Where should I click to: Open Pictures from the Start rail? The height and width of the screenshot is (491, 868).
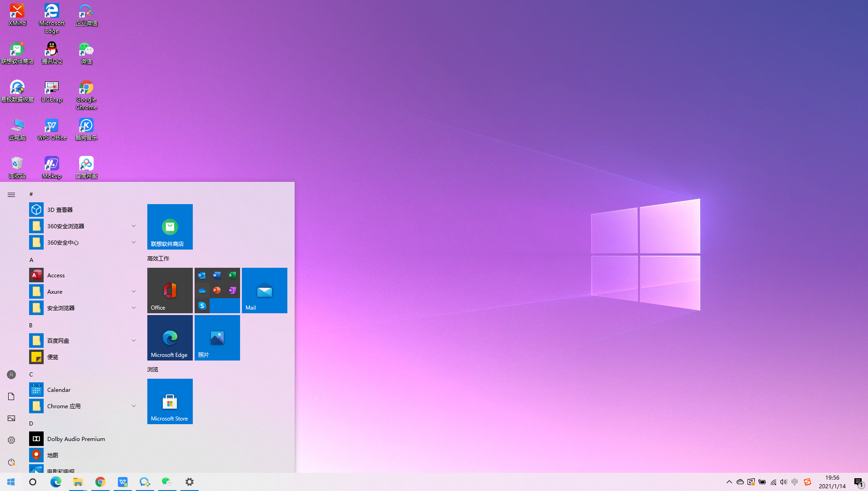(x=11, y=418)
